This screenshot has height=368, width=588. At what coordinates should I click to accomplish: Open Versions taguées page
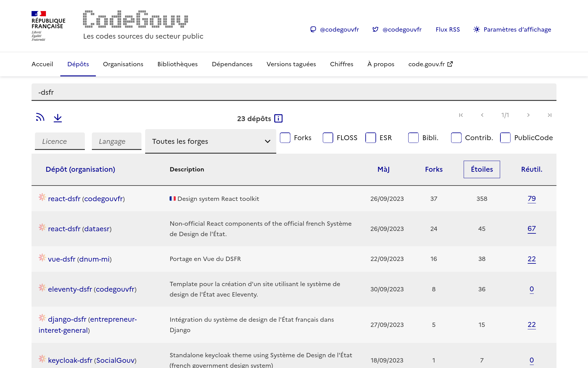point(291,64)
